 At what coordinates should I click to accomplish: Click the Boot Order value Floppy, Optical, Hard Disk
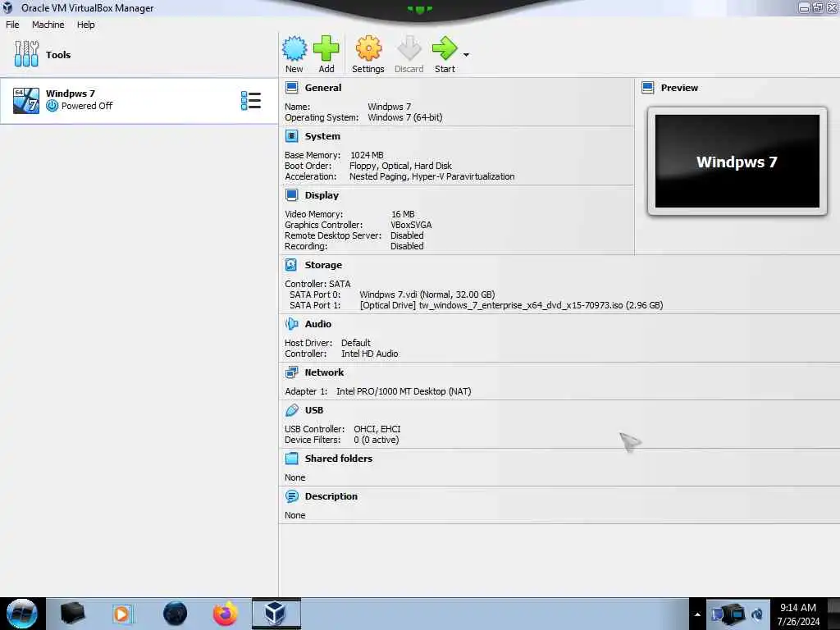click(x=400, y=166)
